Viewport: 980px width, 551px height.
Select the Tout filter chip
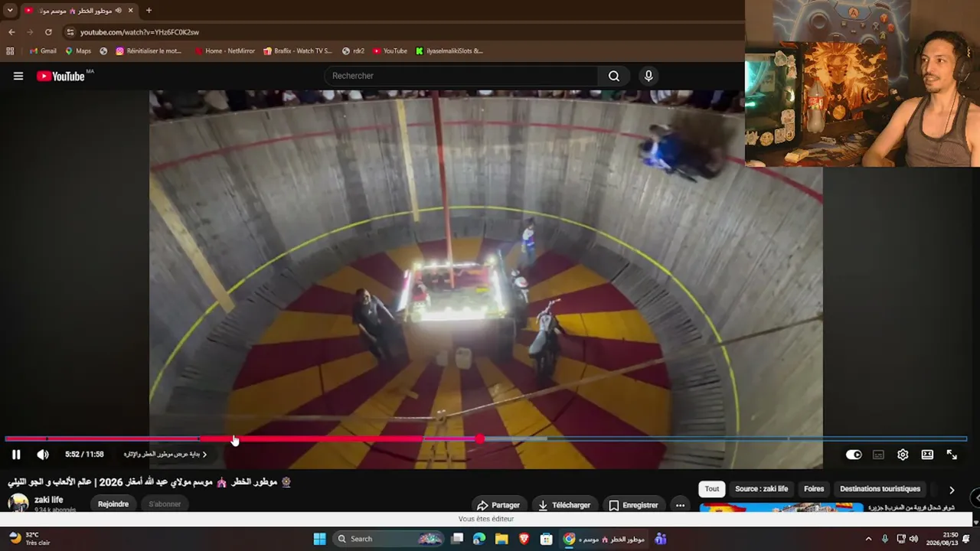coord(712,489)
